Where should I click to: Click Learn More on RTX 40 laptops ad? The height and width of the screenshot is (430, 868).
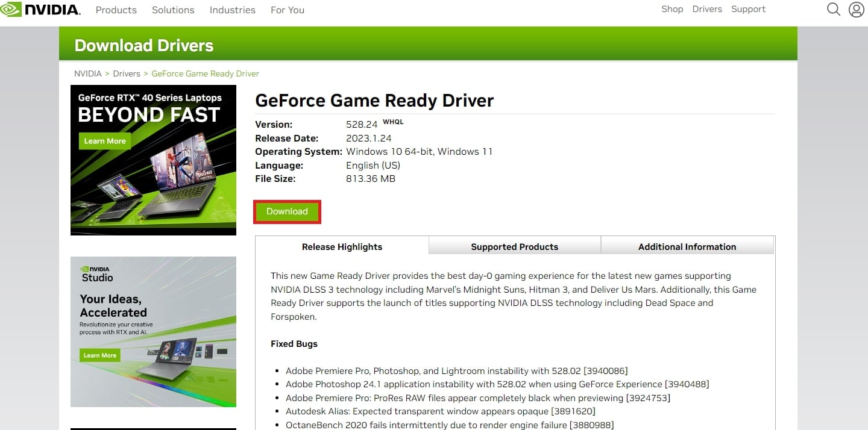[105, 141]
